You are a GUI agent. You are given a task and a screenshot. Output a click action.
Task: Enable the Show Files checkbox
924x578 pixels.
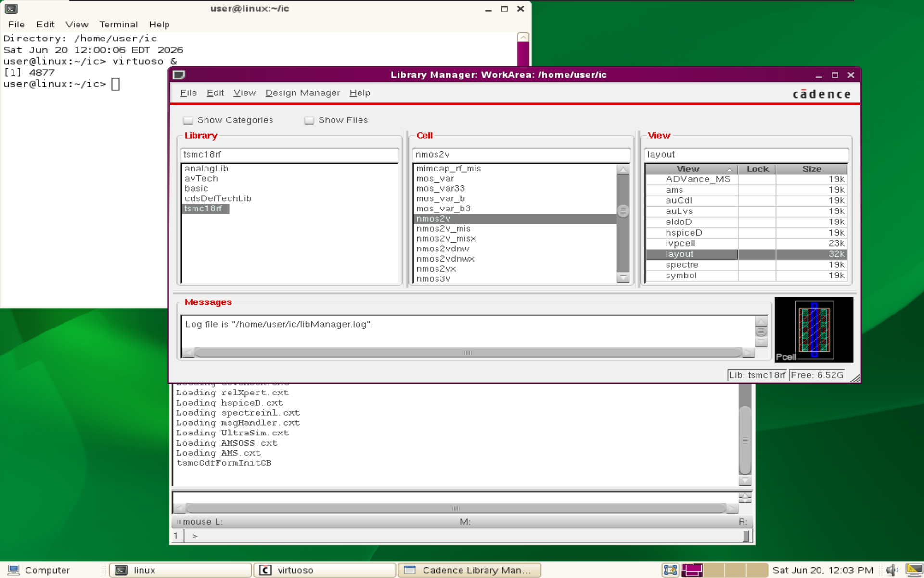[309, 120]
